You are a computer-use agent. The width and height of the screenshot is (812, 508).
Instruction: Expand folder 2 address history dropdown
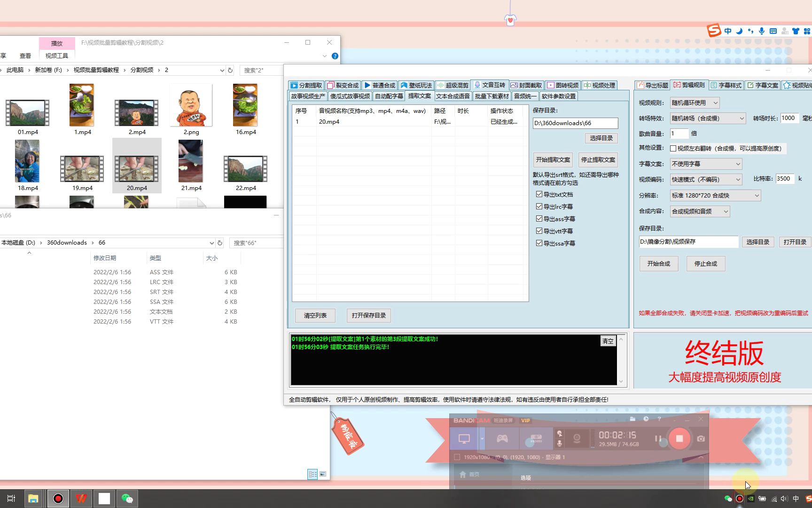pyautogui.click(x=222, y=70)
